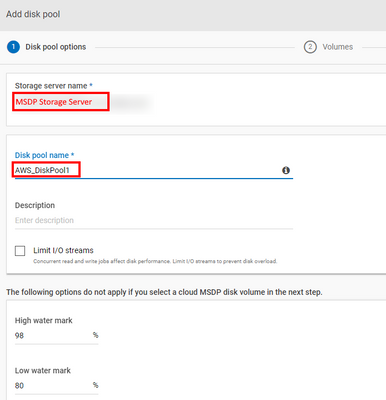Click the Low water mark label
Image resolution: width=386 pixels, height=400 pixels.
click(x=43, y=370)
